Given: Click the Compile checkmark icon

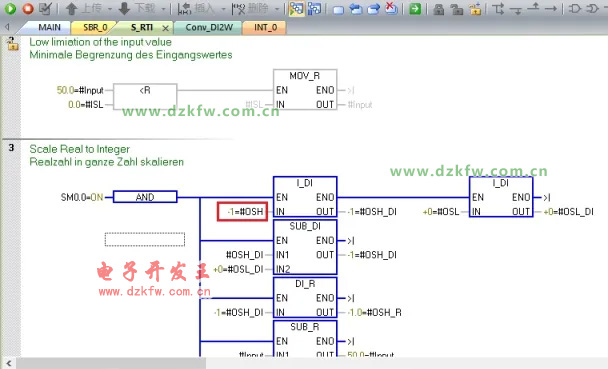Looking at the screenshot, I should 46,9.
